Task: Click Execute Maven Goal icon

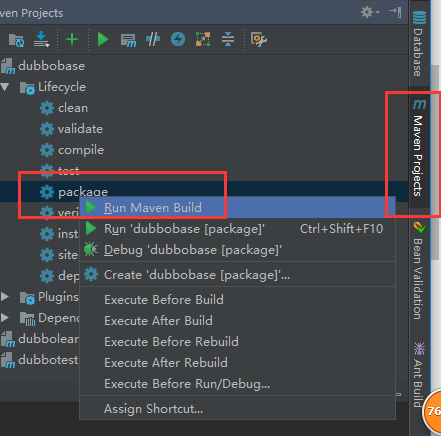Action: coord(128,40)
